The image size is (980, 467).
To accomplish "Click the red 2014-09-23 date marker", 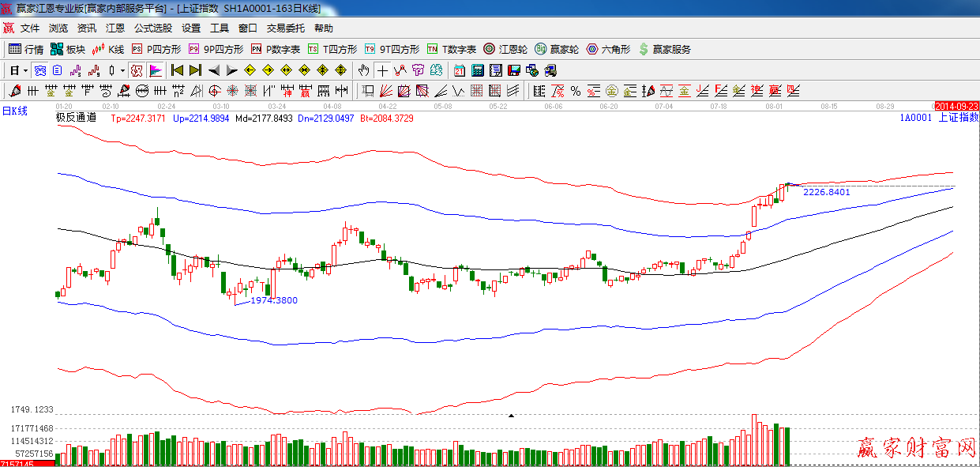I will (956, 106).
